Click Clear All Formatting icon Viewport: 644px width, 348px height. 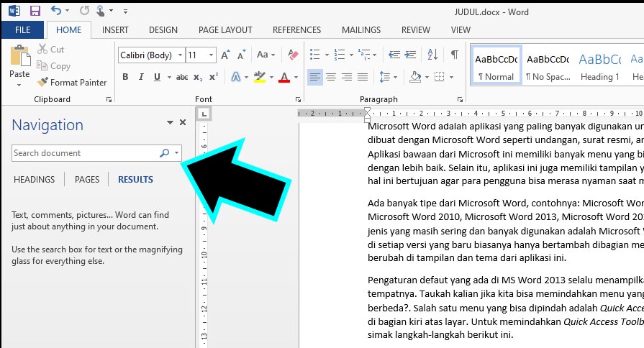[x=292, y=55]
